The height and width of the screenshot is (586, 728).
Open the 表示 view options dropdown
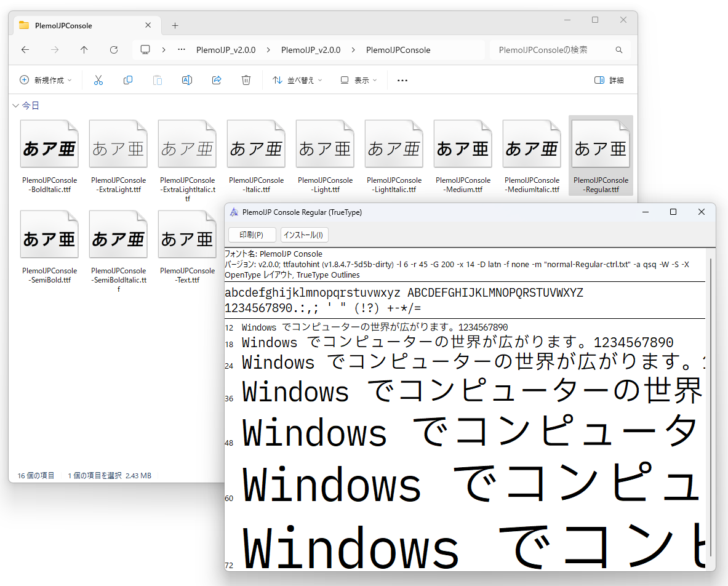(358, 79)
